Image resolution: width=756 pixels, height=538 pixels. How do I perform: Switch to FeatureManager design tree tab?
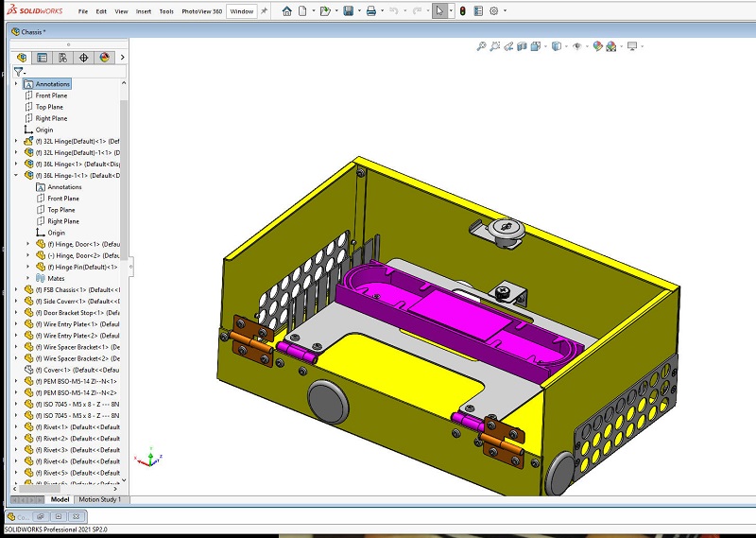click(x=22, y=58)
